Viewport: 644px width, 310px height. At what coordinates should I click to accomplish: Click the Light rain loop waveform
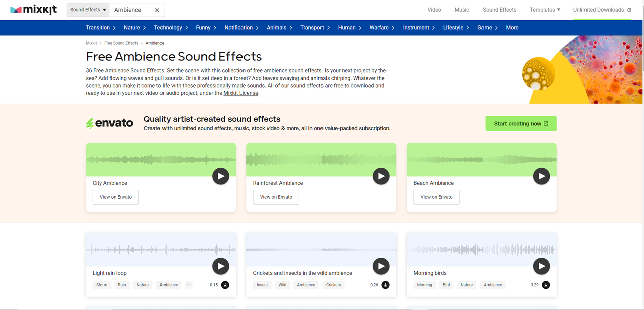pos(161,249)
